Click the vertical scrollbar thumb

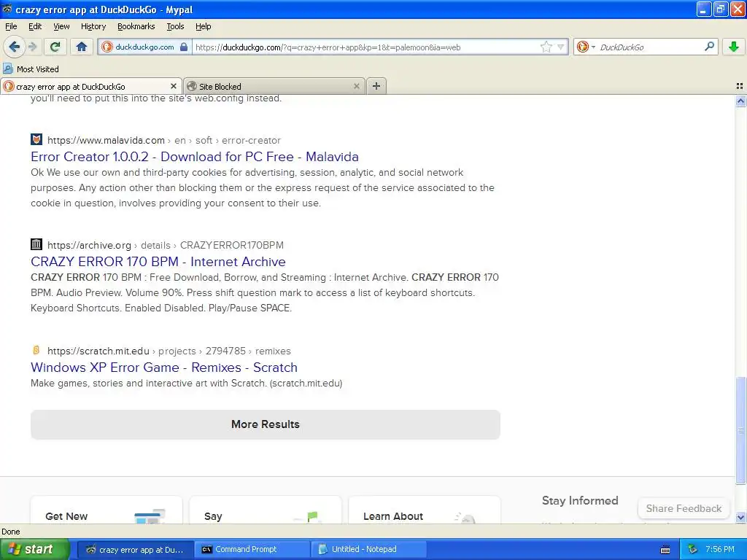click(740, 430)
